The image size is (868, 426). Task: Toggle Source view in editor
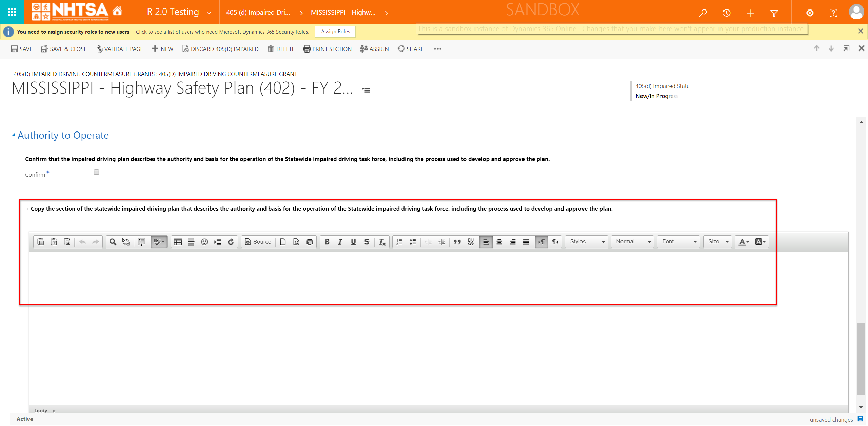258,242
